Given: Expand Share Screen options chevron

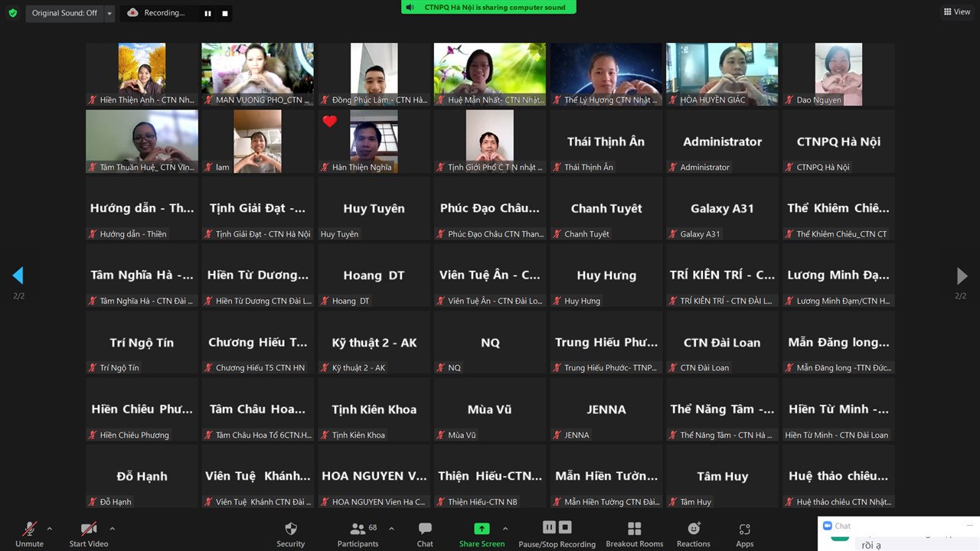Looking at the screenshot, I should pos(505,528).
